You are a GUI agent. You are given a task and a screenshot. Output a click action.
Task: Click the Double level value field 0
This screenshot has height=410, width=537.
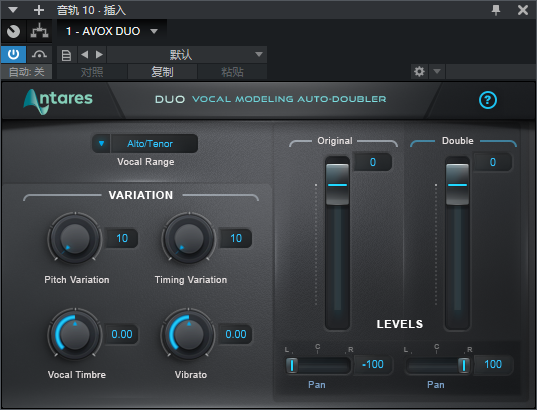click(493, 162)
